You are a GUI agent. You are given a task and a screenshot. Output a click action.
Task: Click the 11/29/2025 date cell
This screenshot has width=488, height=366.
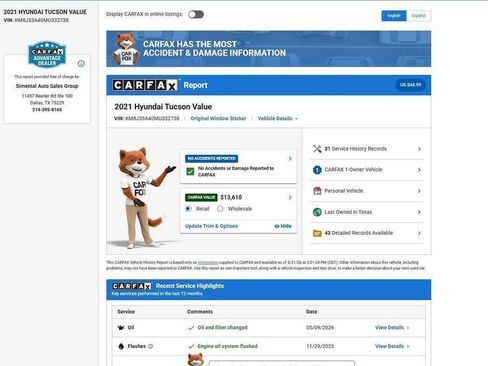320,346
